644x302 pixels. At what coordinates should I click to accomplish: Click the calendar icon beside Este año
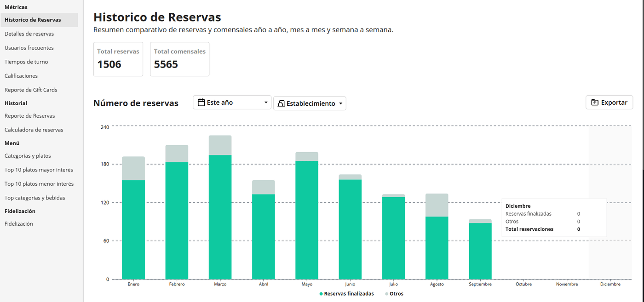tap(201, 103)
